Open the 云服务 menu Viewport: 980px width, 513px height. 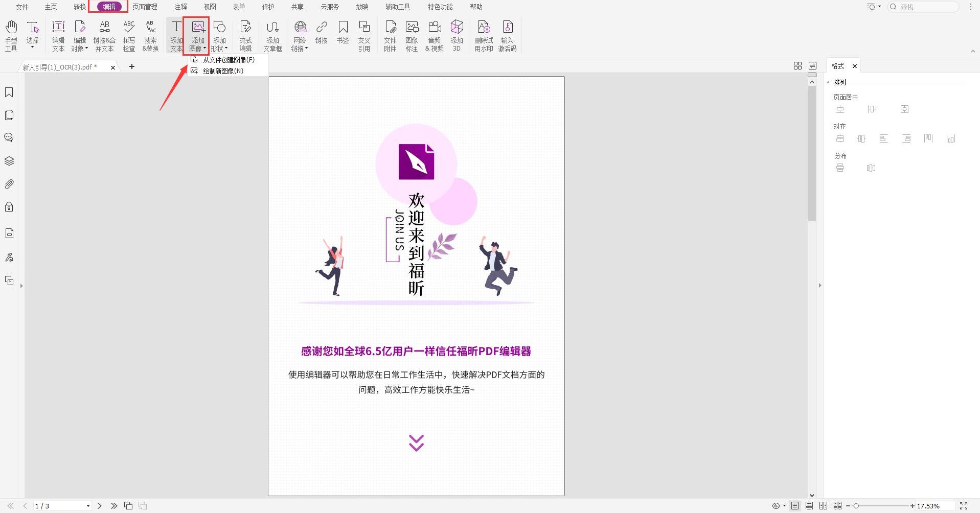[329, 7]
